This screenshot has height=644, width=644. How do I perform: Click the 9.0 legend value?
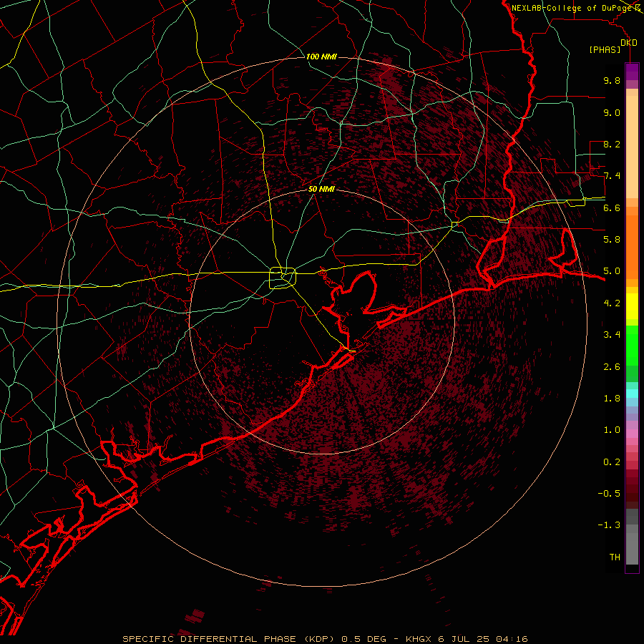[x=612, y=112]
